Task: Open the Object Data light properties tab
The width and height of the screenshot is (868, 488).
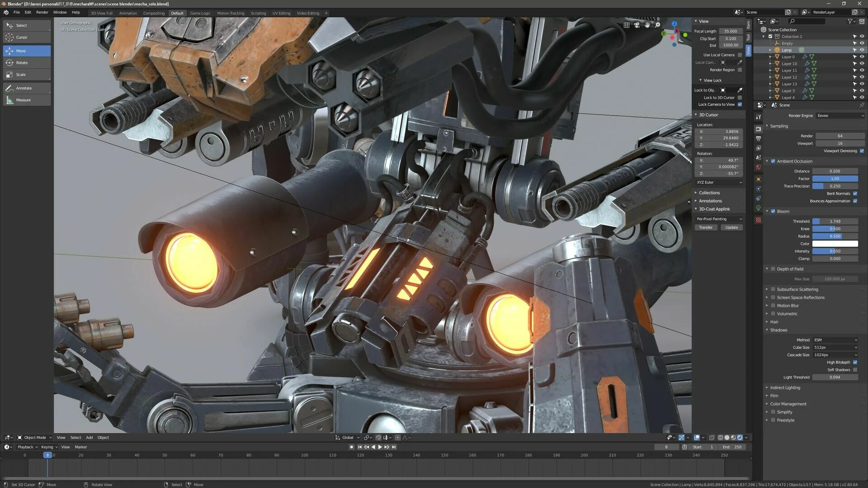Action: tap(759, 208)
